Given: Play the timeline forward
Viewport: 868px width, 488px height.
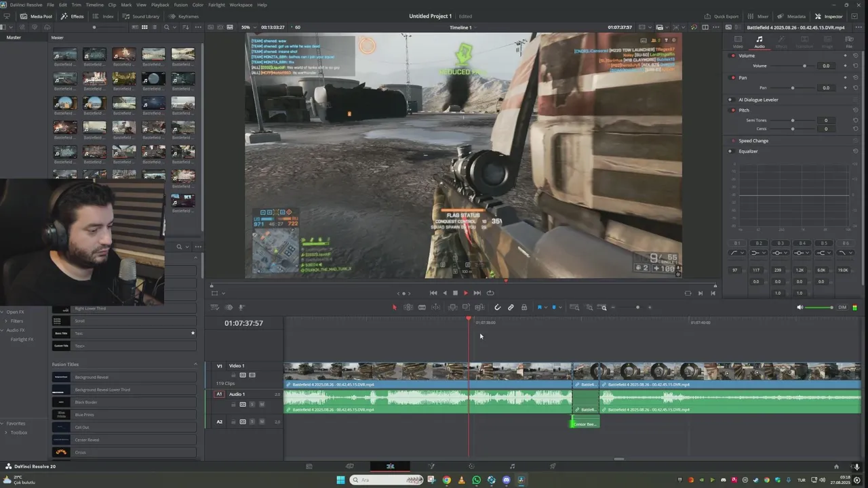Looking at the screenshot, I should click(466, 293).
